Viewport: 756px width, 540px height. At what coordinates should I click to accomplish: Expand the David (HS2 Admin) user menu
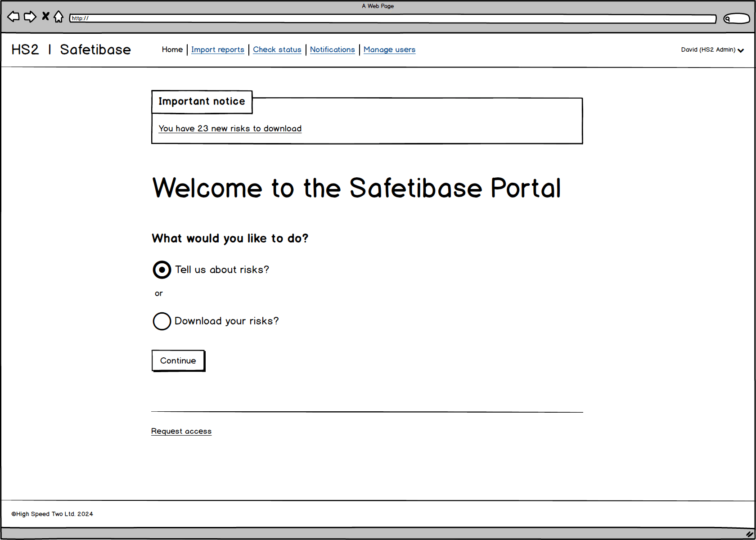pos(712,49)
